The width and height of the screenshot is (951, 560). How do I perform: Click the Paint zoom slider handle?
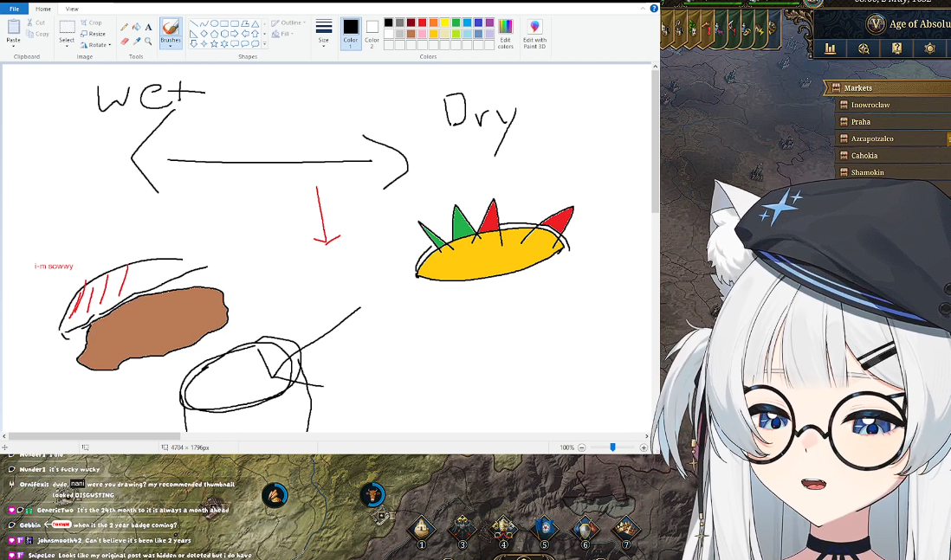(612, 447)
